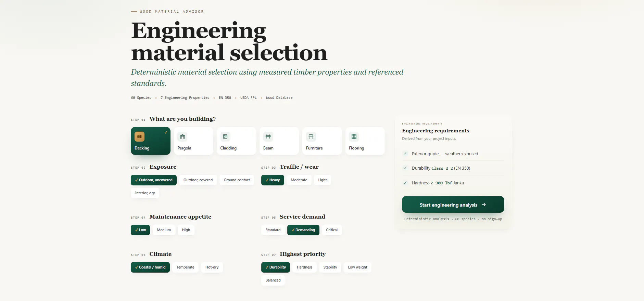Screen dimensions: 644x301
Task: Click the Pergola card icon
Action: click(182, 136)
